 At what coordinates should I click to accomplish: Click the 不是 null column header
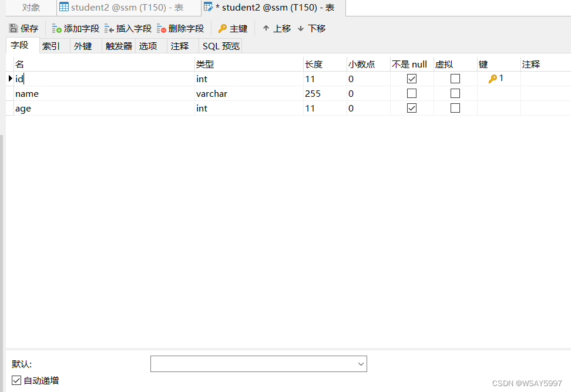(x=412, y=65)
